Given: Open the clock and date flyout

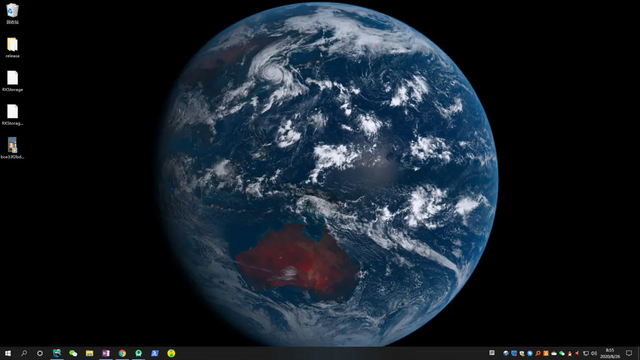Looking at the screenshot, I should [x=610, y=353].
